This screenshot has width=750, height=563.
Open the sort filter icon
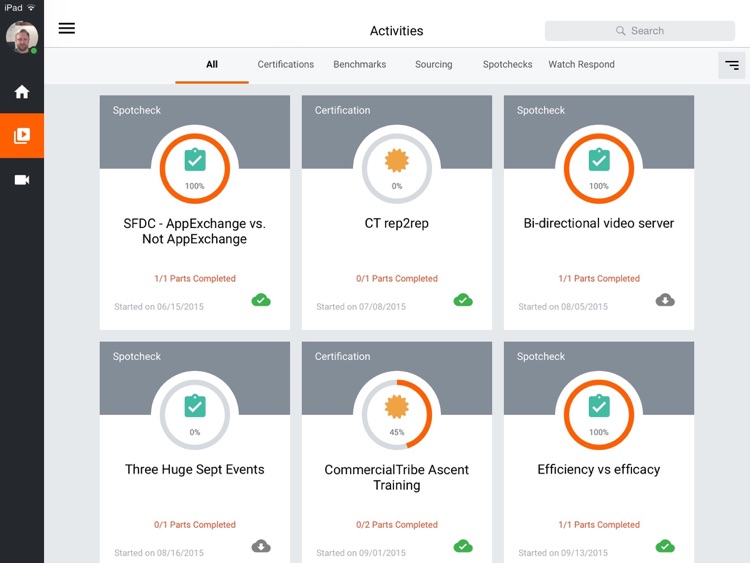tap(731, 65)
